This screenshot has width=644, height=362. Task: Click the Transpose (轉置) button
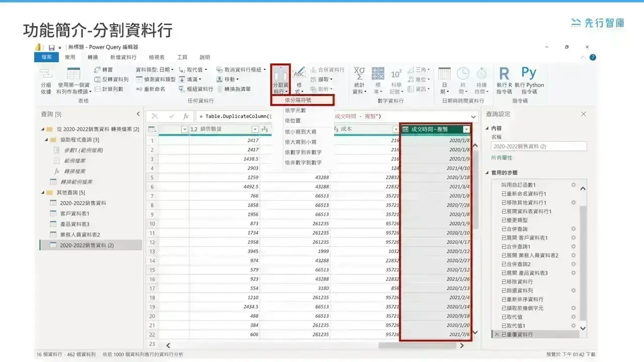click(104, 70)
